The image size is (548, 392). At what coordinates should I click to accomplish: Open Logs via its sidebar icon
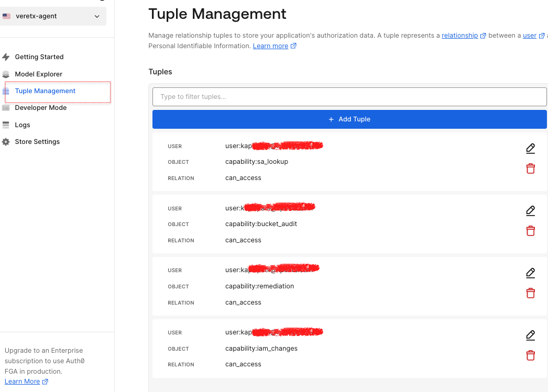6,125
